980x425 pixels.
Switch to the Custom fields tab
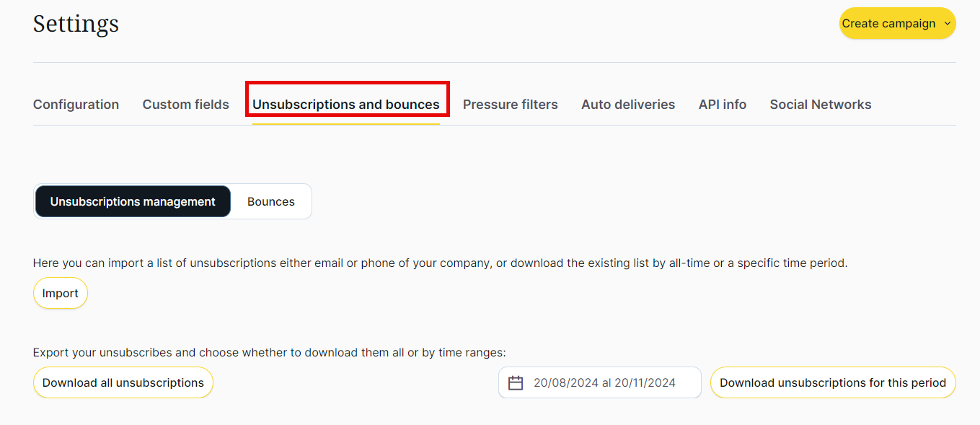(185, 105)
